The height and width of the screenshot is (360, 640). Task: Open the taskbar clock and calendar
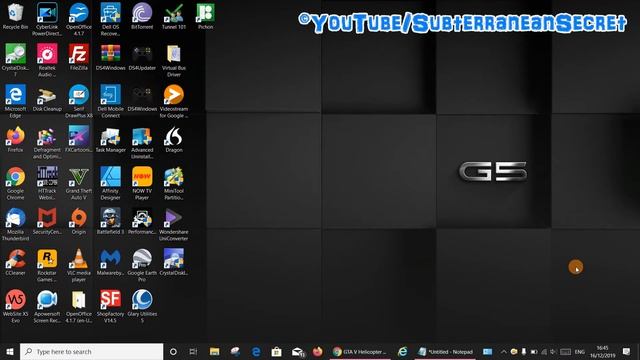(x=602, y=351)
